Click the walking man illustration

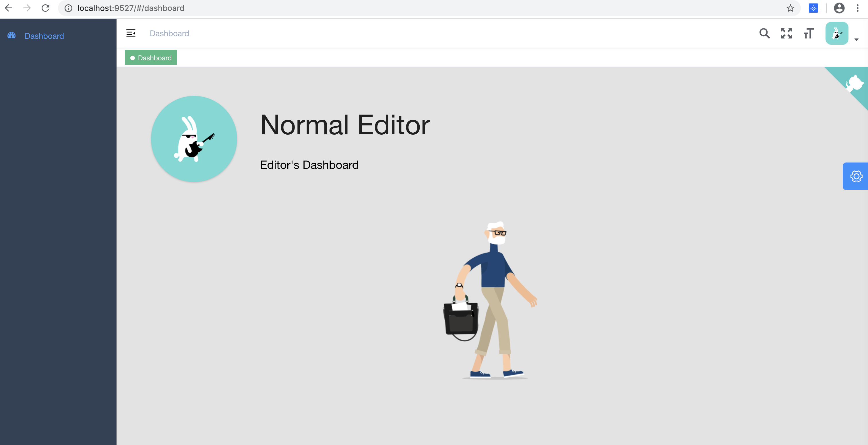click(x=491, y=300)
